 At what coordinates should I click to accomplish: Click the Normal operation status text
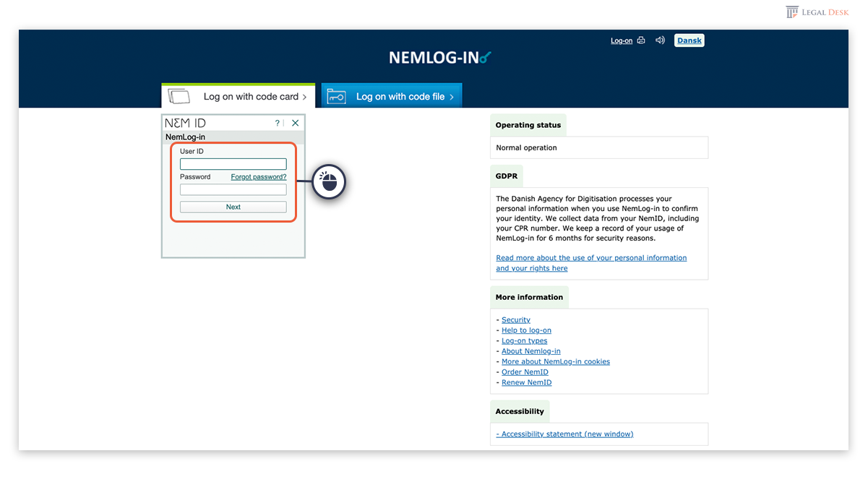(x=527, y=147)
